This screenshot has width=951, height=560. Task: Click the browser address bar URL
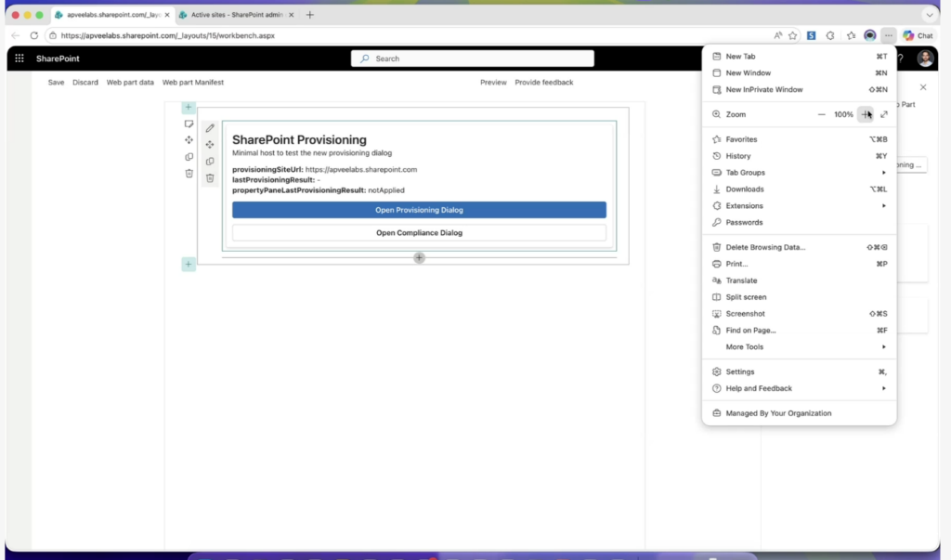click(x=168, y=36)
